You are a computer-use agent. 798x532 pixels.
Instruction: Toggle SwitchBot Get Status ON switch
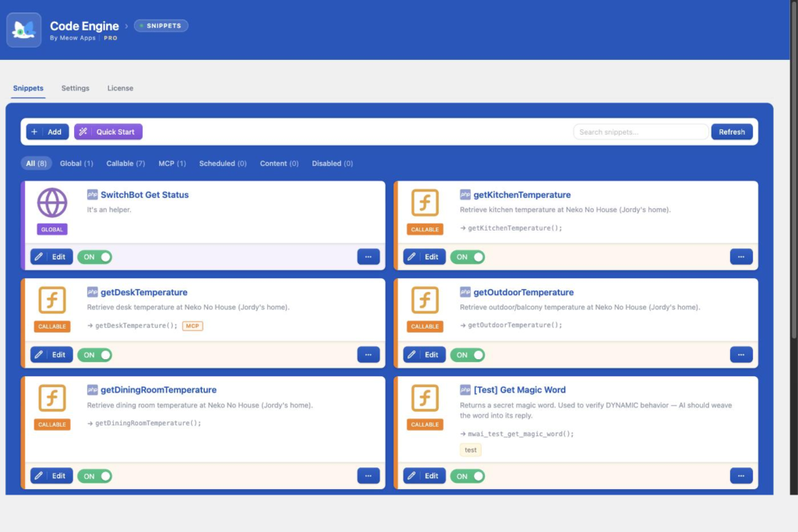click(94, 257)
